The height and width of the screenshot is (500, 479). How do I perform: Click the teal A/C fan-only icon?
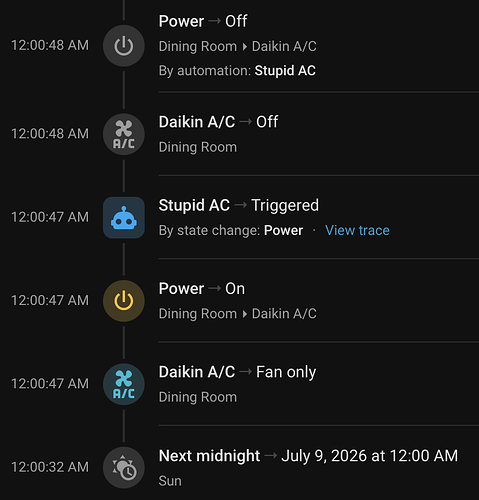click(124, 384)
